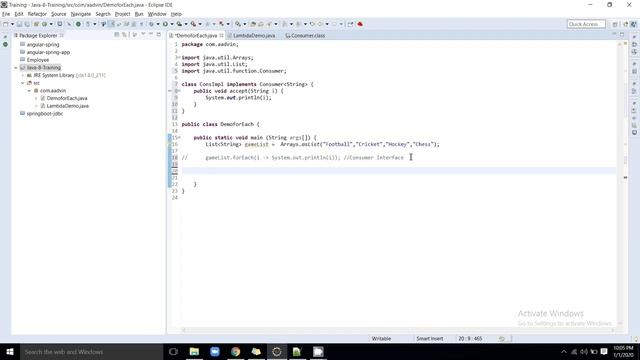Click the Task View taskbar icon
This screenshot has width=640, height=360.
point(173,352)
